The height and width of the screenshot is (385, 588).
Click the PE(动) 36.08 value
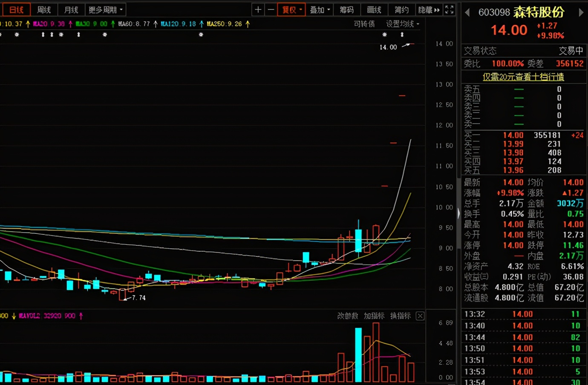point(573,276)
